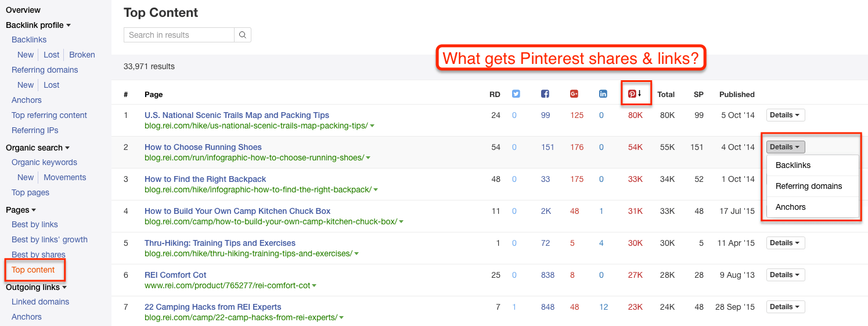The height and width of the screenshot is (326, 868).
Task: Sort by Google Plus shares icon
Action: point(574,94)
